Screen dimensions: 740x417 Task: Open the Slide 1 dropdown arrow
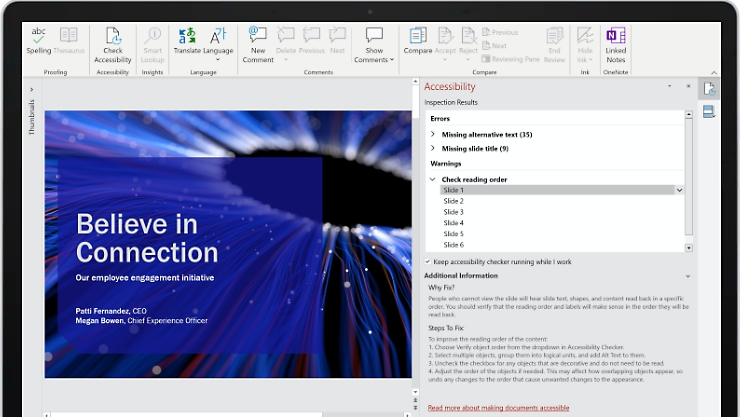tap(680, 190)
